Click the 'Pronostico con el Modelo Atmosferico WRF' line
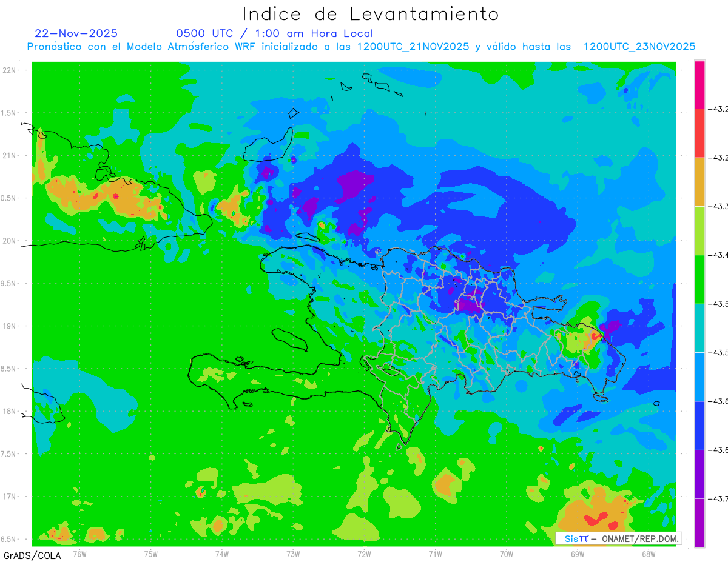Screen dimensions: 728x562 coord(361,47)
